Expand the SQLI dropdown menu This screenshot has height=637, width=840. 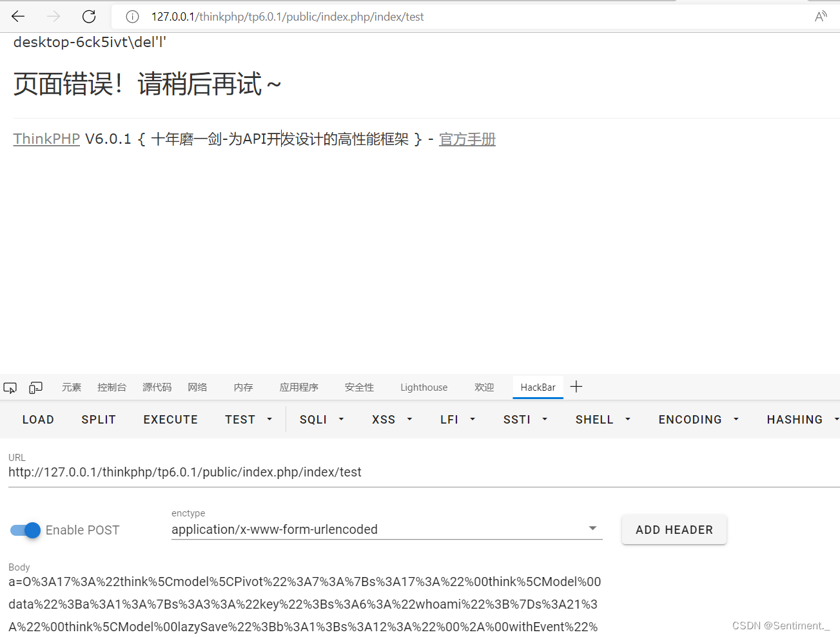pyautogui.click(x=322, y=420)
